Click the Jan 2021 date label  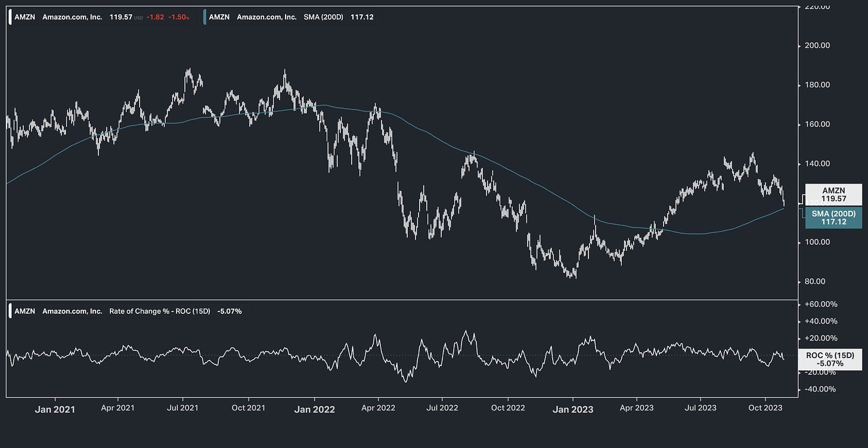point(54,409)
